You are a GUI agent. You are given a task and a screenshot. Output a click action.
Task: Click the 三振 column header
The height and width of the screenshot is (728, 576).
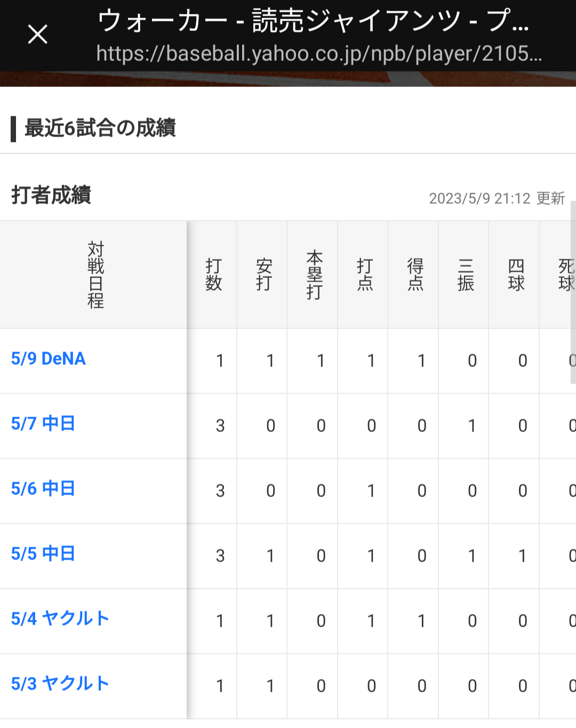tap(466, 275)
